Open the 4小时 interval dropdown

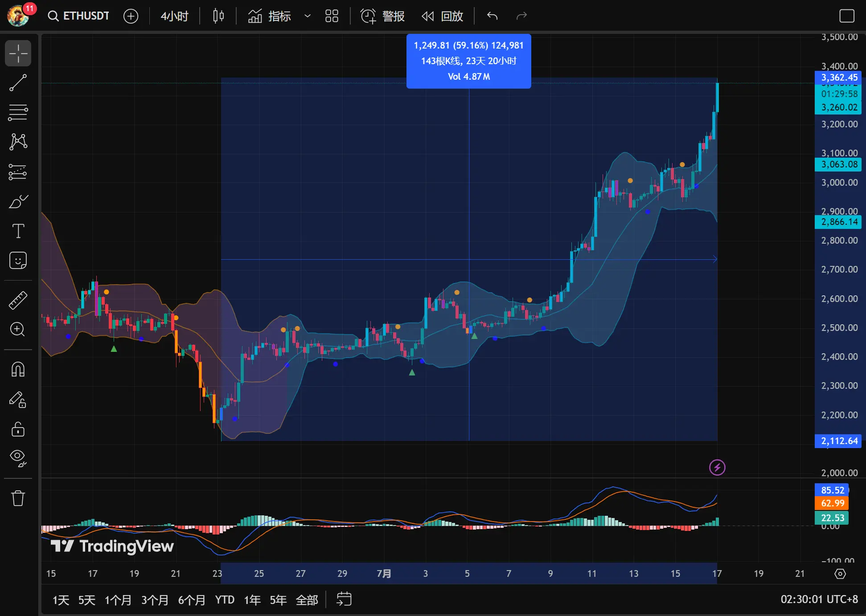[x=174, y=16]
